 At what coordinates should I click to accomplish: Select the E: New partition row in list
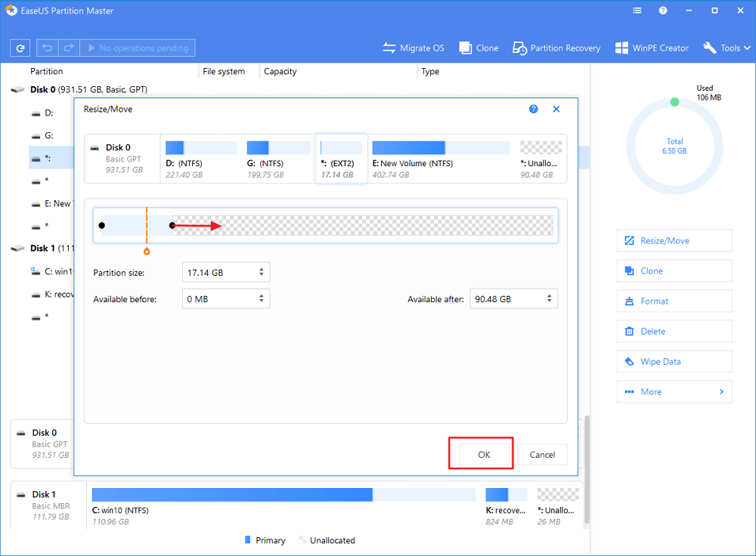pos(51,203)
